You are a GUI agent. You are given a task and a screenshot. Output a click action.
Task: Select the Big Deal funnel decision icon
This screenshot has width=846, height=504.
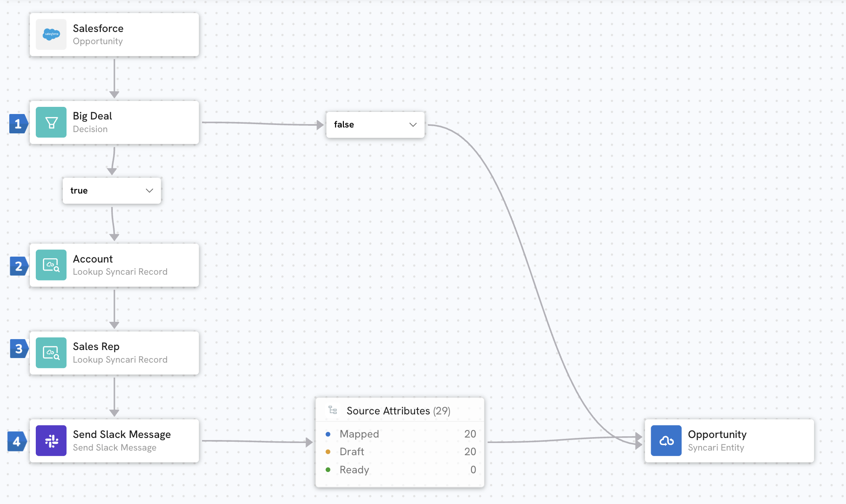point(51,122)
